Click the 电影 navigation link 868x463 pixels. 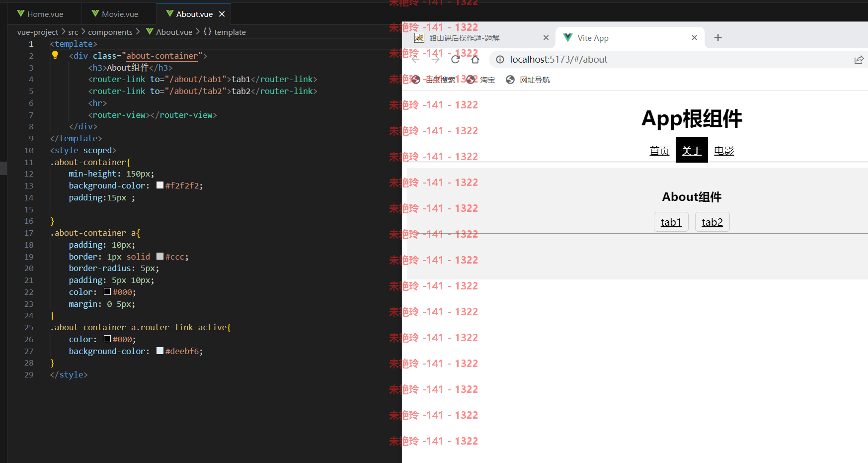(724, 151)
